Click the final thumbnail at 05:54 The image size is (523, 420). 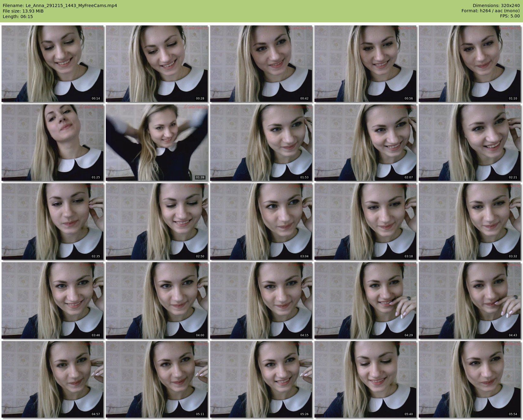[x=469, y=379]
